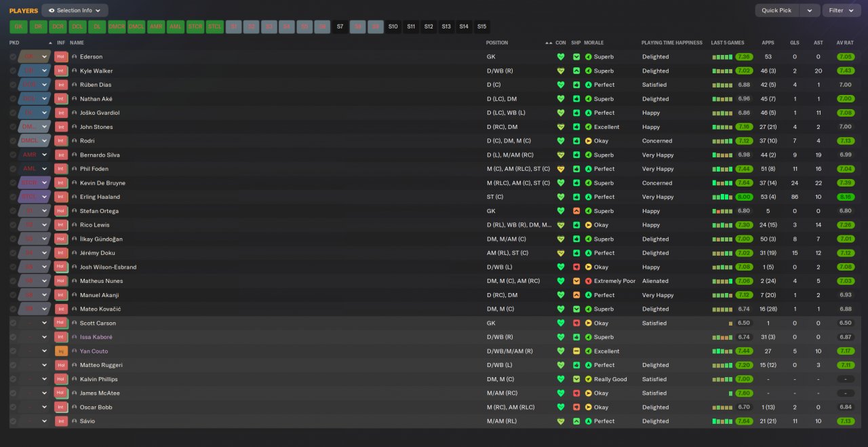Expand the arrow next to Quick Pick
Screen dimensions: 868x447
pos(809,10)
